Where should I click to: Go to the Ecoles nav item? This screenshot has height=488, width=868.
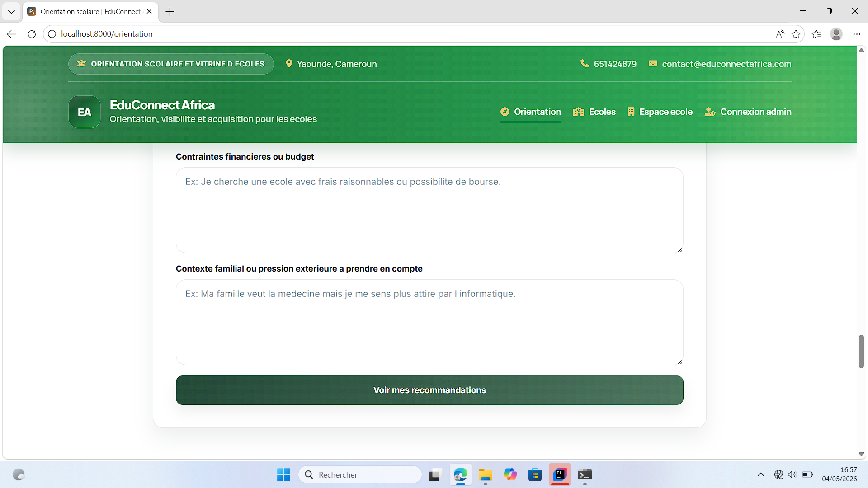pyautogui.click(x=594, y=112)
